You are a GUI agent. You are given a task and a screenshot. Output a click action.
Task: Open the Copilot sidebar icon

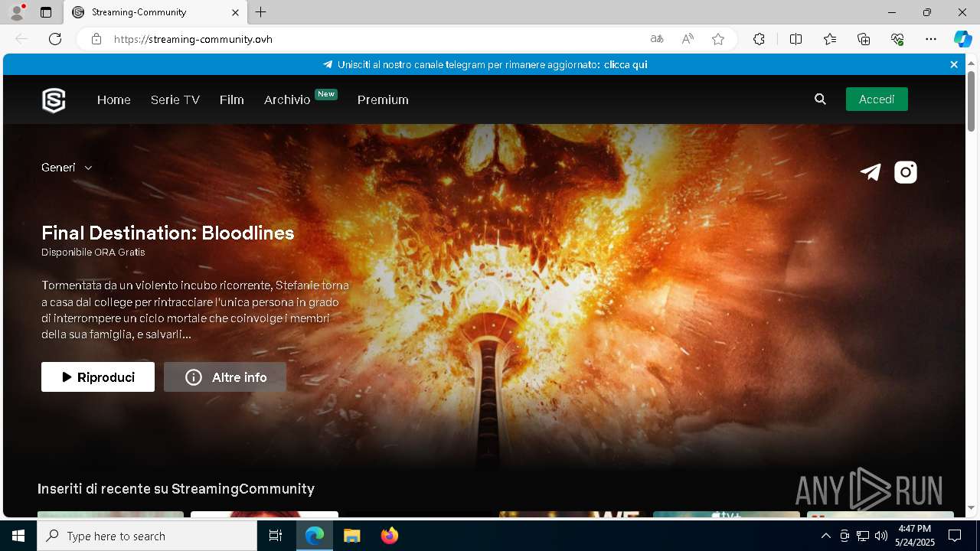962,39
